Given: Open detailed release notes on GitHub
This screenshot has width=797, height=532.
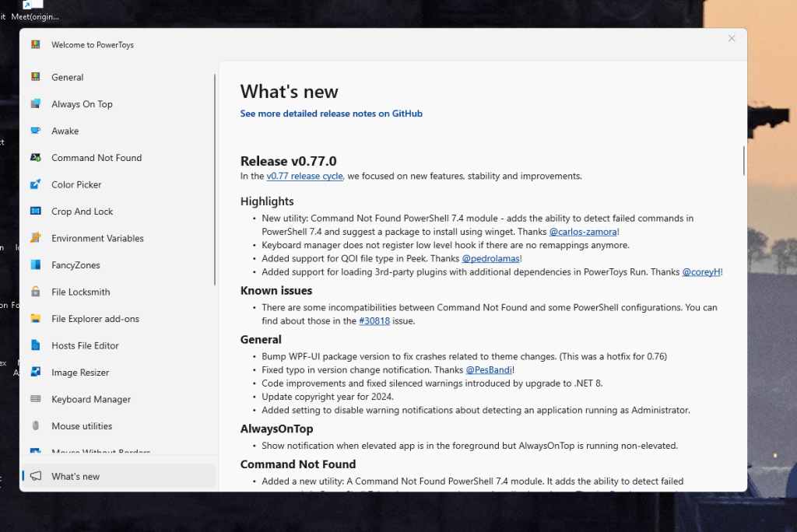Looking at the screenshot, I should pos(332,114).
